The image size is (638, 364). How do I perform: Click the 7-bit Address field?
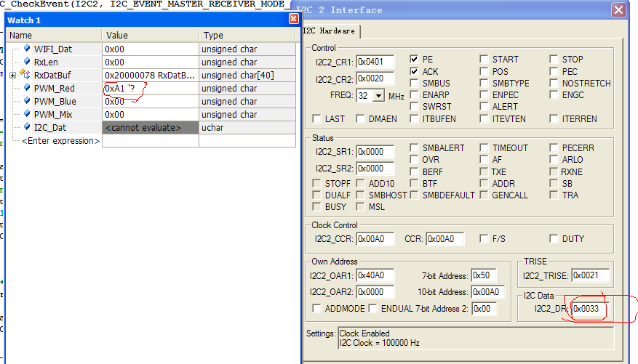(x=484, y=275)
